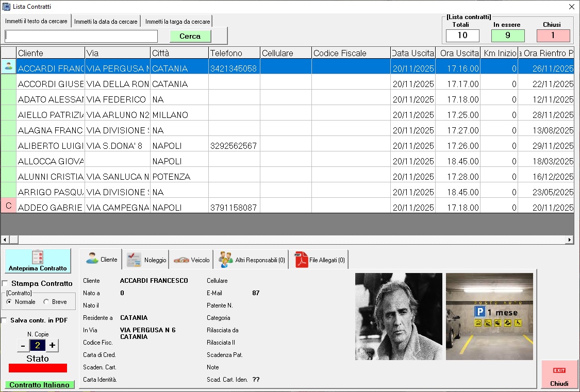The height and width of the screenshot is (392, 580).
Task: Switch to Immetti la data da cercare tab
Action: point(106,22)
